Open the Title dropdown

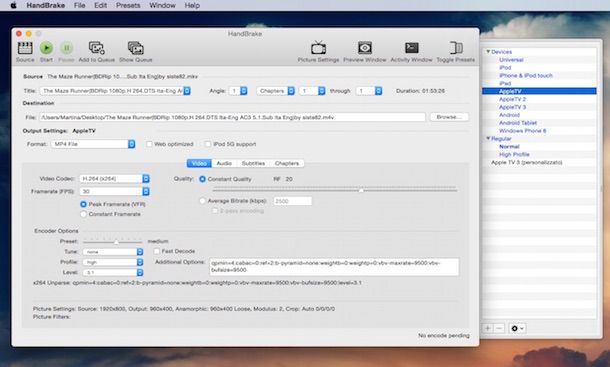[115, 91]
